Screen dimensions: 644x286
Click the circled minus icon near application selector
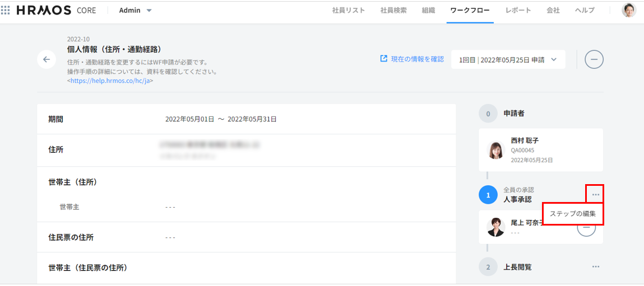[x=594, y=59]
